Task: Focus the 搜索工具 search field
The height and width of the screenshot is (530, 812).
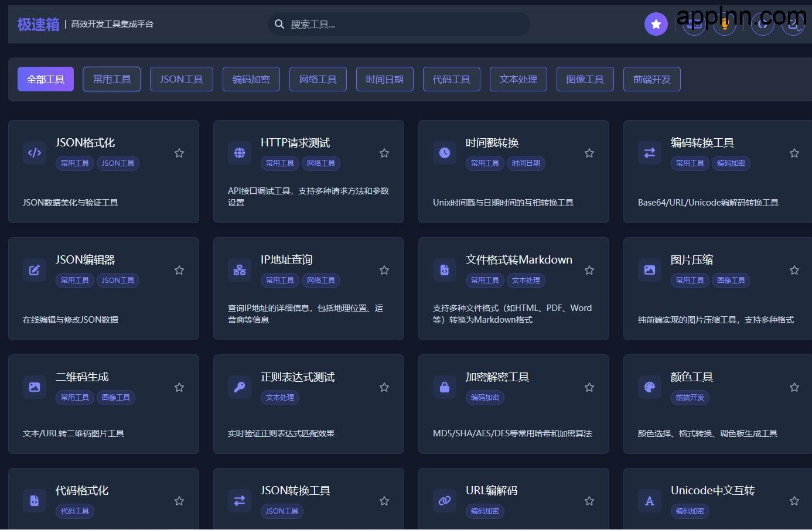Action: click(399, 24)
